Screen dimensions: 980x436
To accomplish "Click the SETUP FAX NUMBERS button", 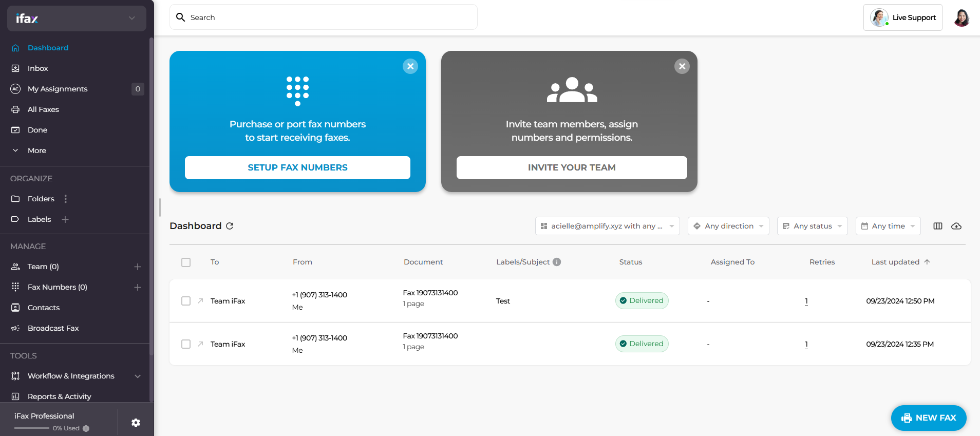I will (297, 167).
